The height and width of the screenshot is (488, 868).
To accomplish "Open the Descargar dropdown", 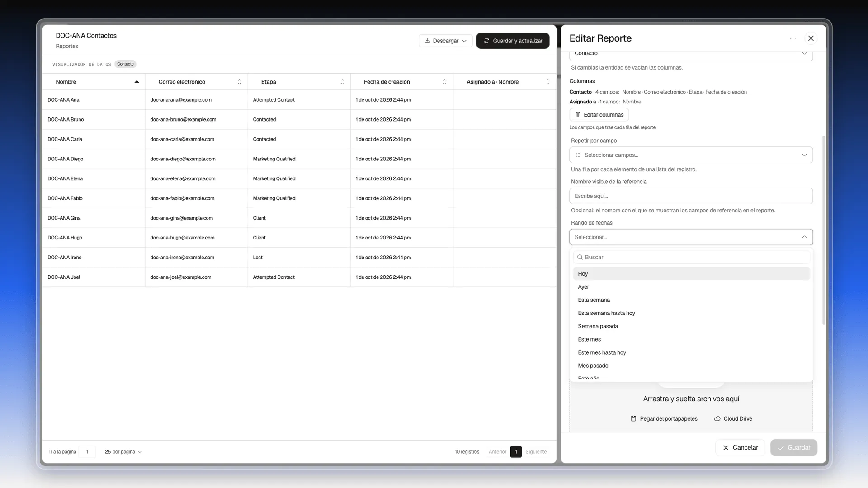I will coord(445,41).
